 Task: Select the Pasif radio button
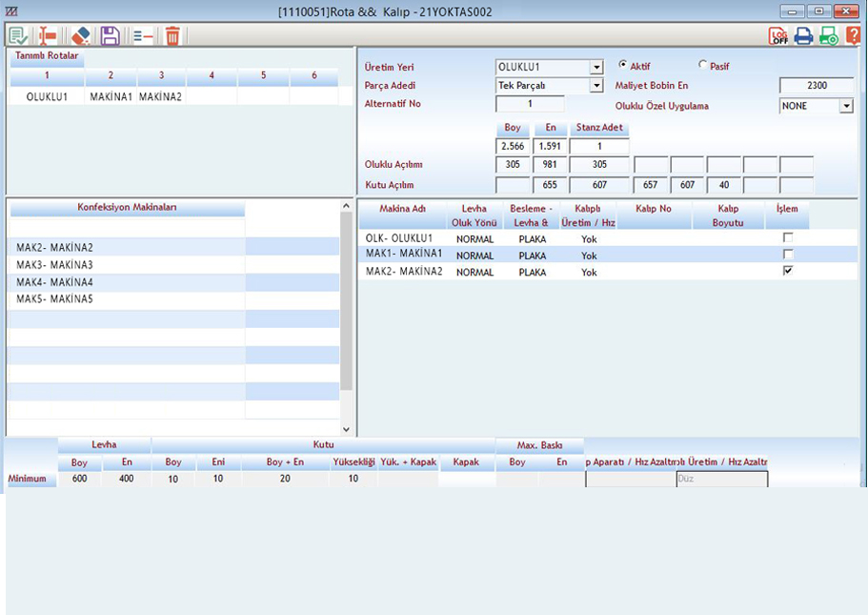tap(703, 66)
